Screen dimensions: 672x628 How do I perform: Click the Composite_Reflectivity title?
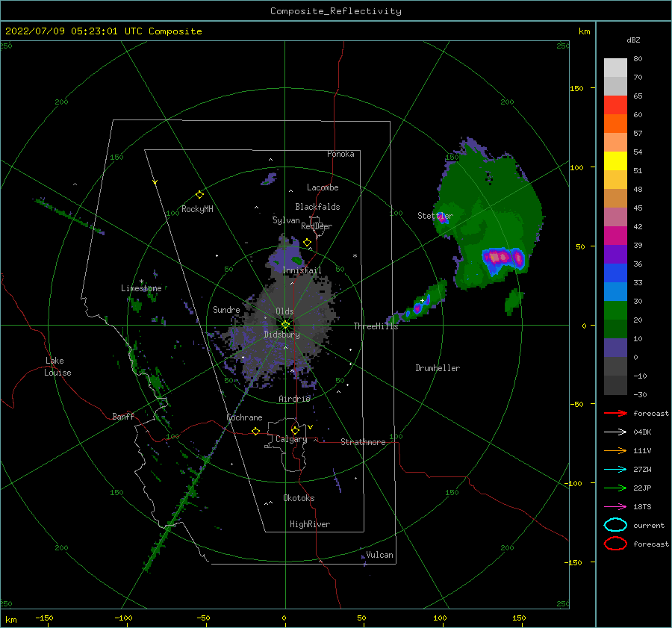pyautogui.click(x=336, y=11)
